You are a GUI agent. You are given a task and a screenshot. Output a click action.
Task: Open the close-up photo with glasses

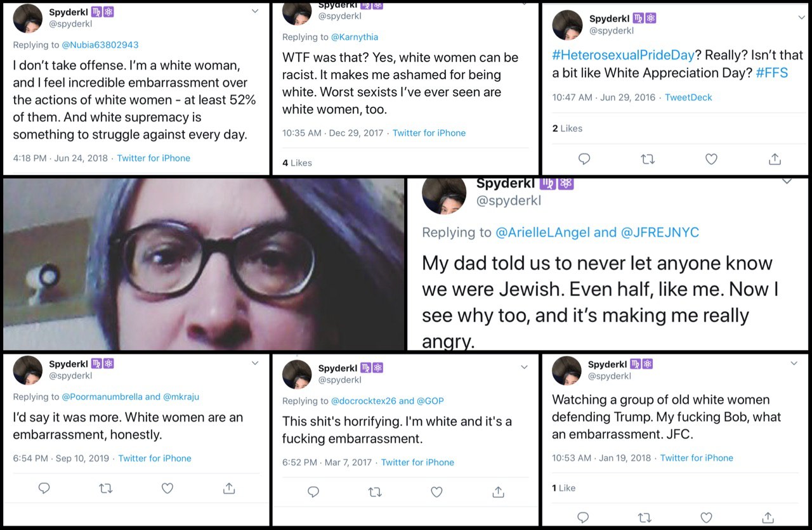[x=204, y=264]
